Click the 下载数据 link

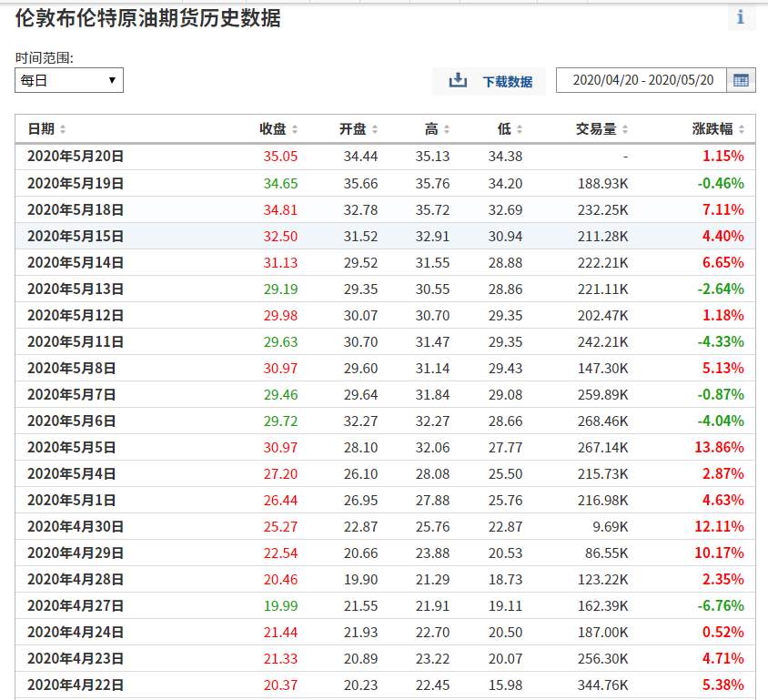click(x=508, y=81)
